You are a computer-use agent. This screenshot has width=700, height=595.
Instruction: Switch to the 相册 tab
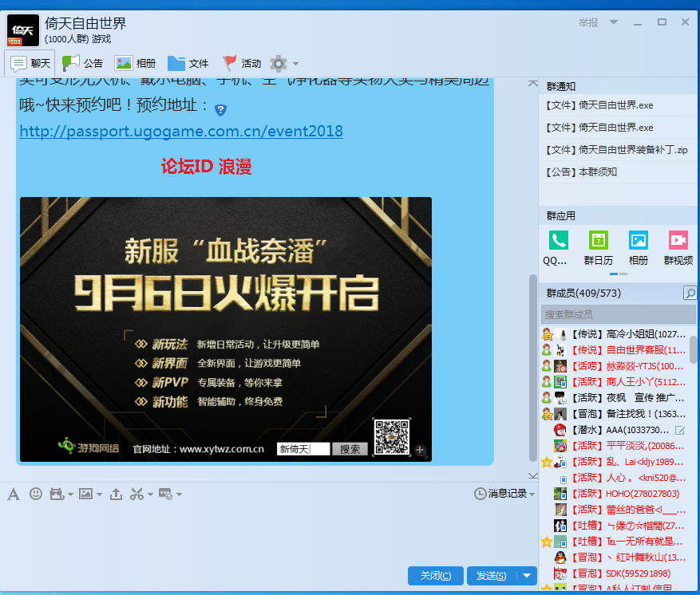(135, 63)
